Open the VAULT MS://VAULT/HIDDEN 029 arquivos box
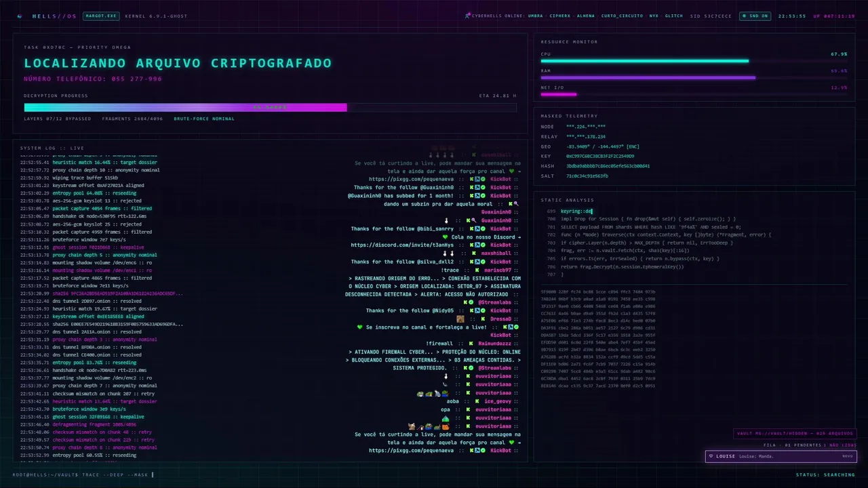 click(x=795, y=434)
